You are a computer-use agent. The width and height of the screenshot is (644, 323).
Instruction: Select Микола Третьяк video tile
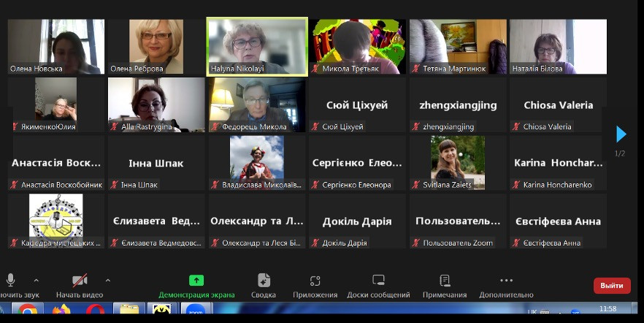point(357,47)
